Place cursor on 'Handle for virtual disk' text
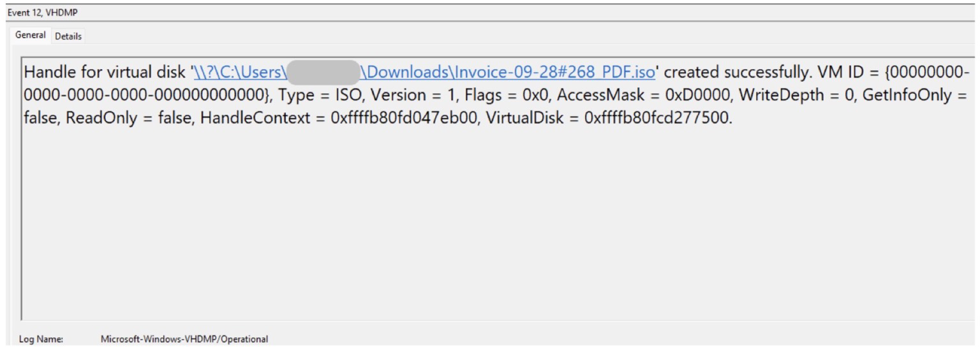 pyautogui.click(x=105, y=73)
